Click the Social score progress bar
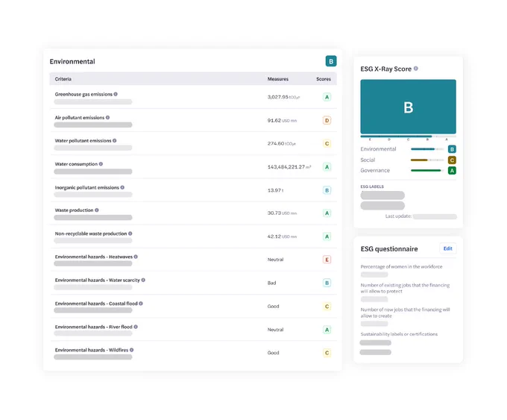This screenshot has width=507, height=420. (x=427, y=160)
